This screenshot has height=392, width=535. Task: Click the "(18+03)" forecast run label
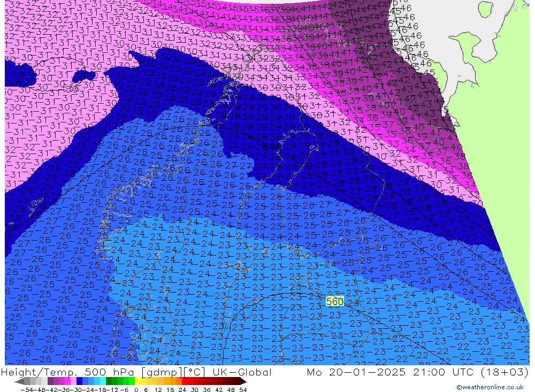coord(505,372)
